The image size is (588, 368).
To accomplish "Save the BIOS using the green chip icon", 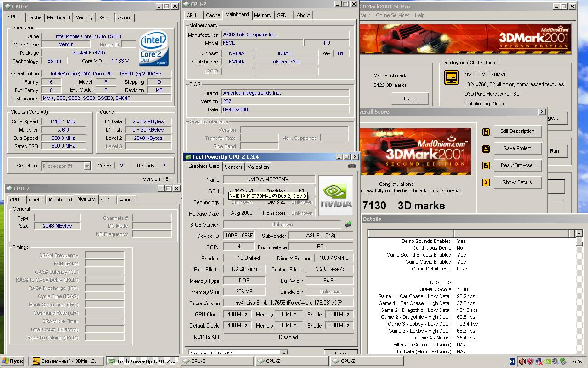I will [348, 224].
